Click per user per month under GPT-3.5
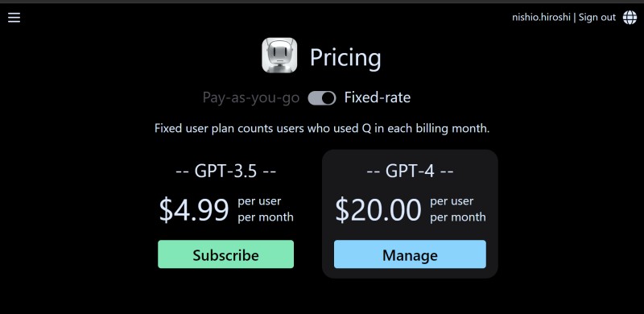The height and width of the screenshot is (314, 644). coord(266,209)
